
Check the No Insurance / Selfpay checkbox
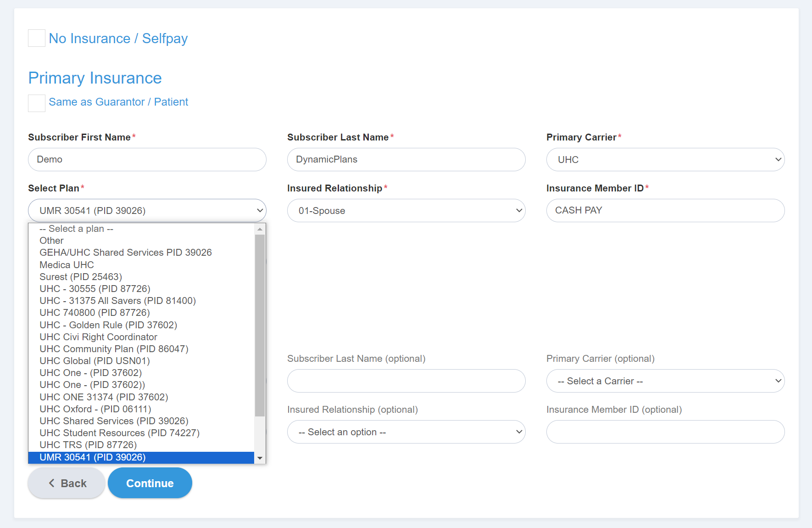tap(37, 38)
